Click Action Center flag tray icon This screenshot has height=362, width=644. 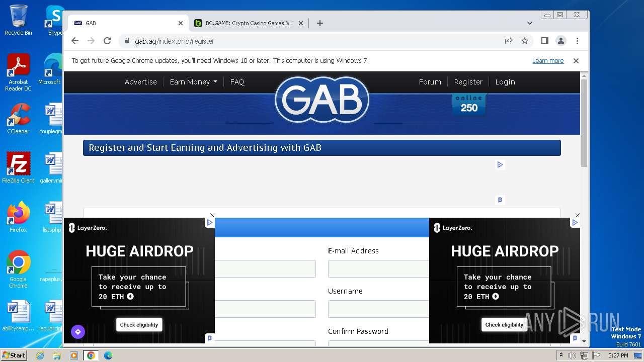click(x=596, y=355)
